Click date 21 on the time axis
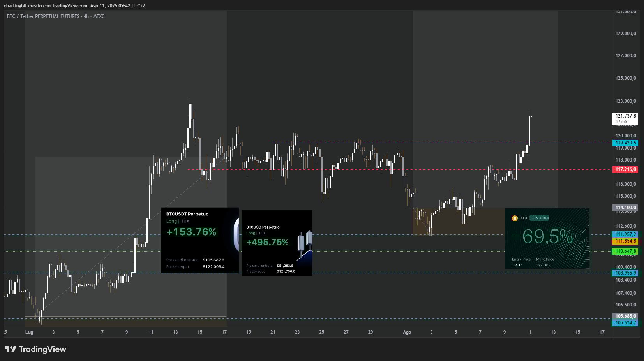 pyautogui.click(x=273, y=332)
